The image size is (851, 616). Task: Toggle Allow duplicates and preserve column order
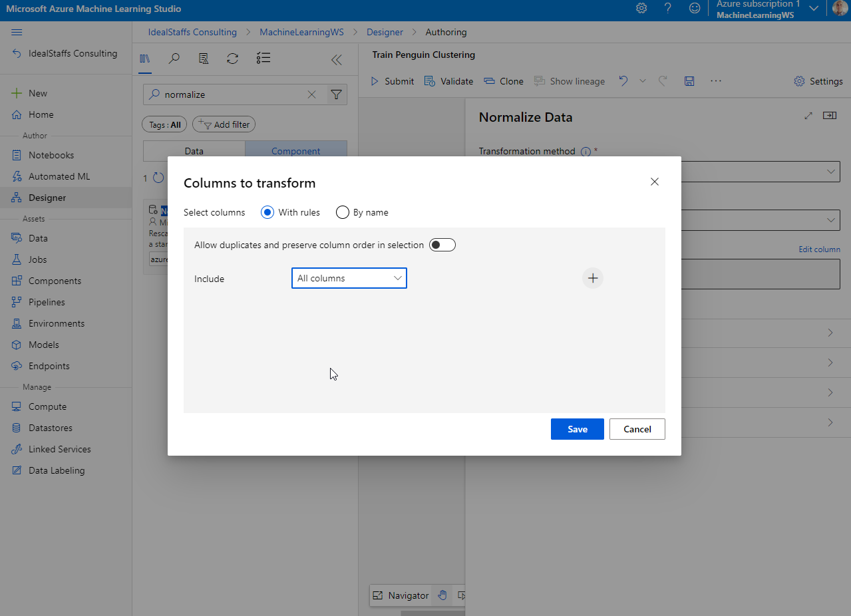pos(442,245)
